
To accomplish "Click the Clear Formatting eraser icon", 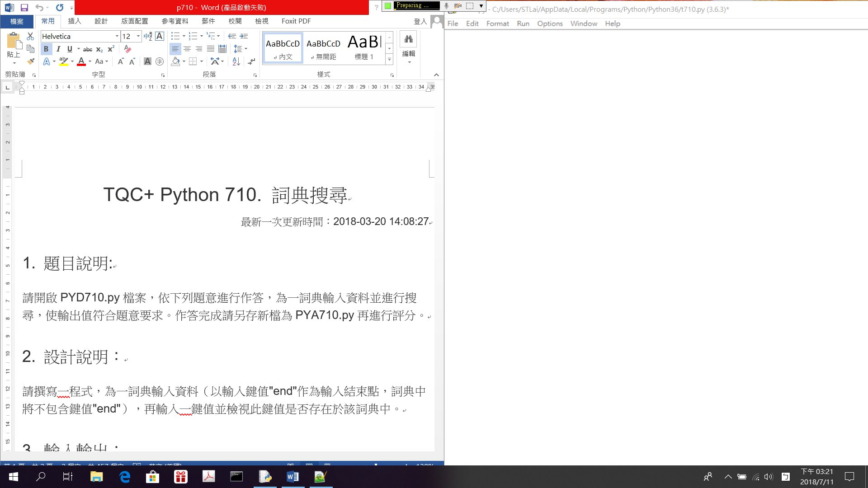I will click(x=127, y=49).
